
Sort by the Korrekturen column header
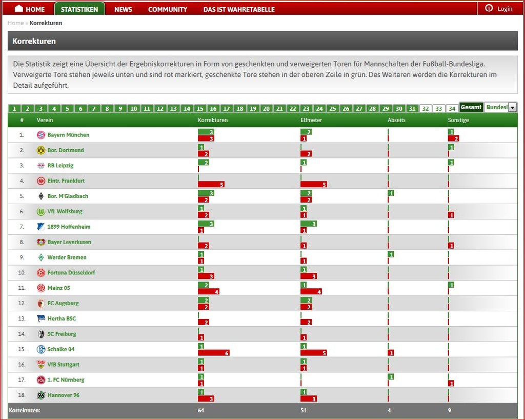click(x=213, y=120)
